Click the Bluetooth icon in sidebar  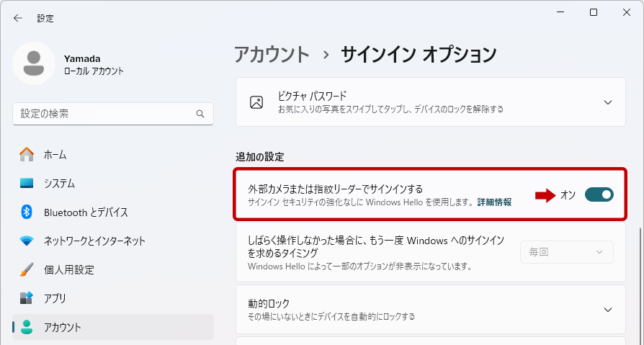point(27,212)
